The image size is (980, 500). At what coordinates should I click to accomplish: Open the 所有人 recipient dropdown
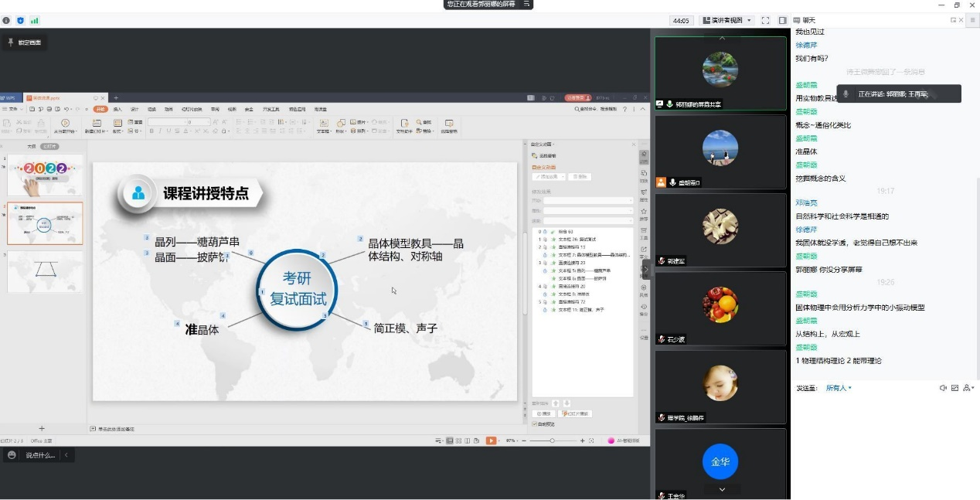coord(839,388)
